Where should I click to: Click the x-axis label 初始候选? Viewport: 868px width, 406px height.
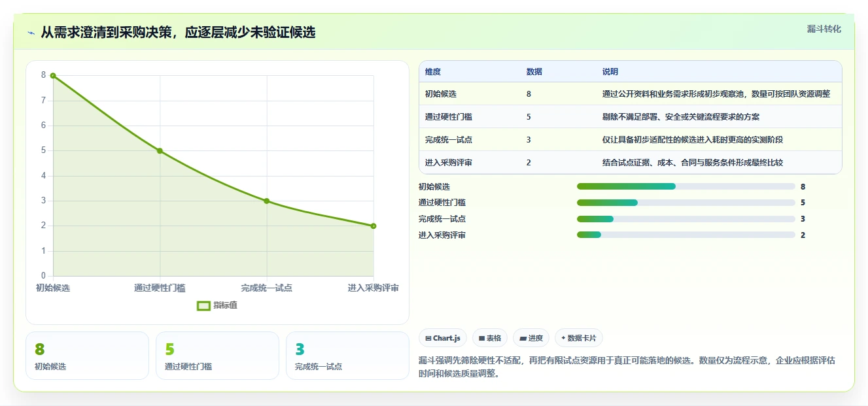tap(53, 288)
